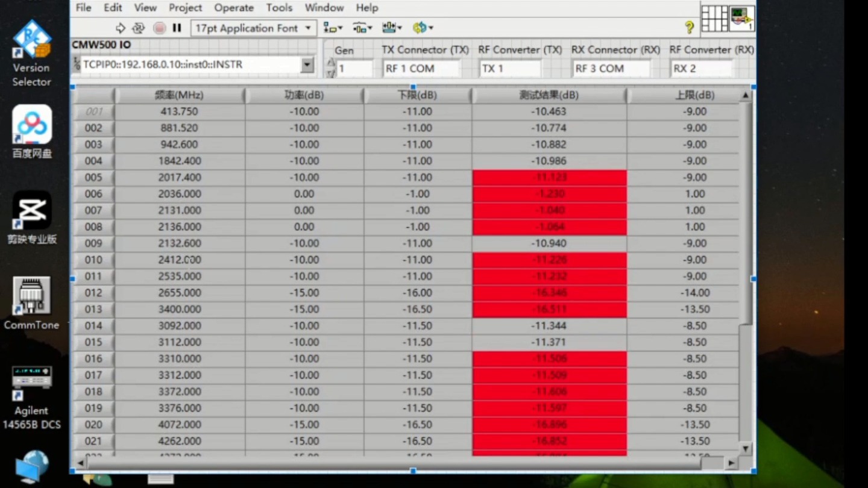Open the Distribute Objects dropdown
Viewport: 868px width, 488px height.
point(362,28)
